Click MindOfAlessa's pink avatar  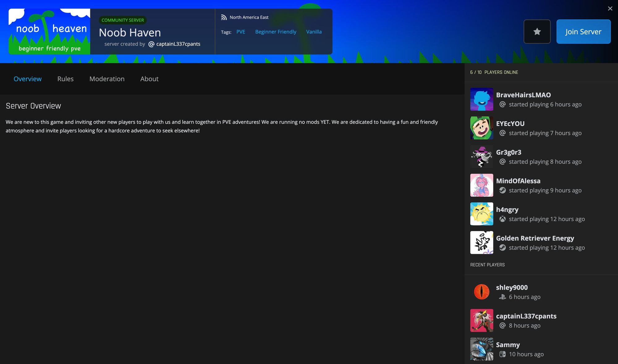pos(481,185)
